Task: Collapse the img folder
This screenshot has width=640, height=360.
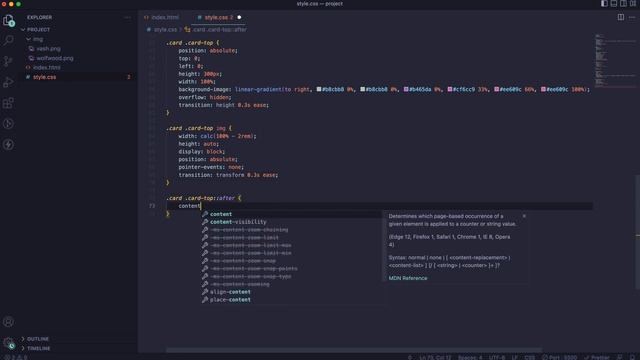Action: click(x=38, y=39)
